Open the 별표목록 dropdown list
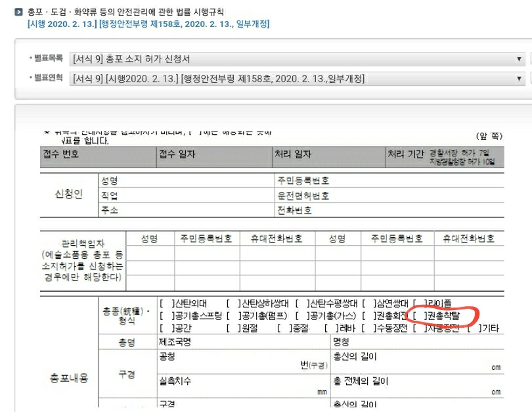This screenshot has width=532, height=412. pyautogui.click(x=296, y=59)
